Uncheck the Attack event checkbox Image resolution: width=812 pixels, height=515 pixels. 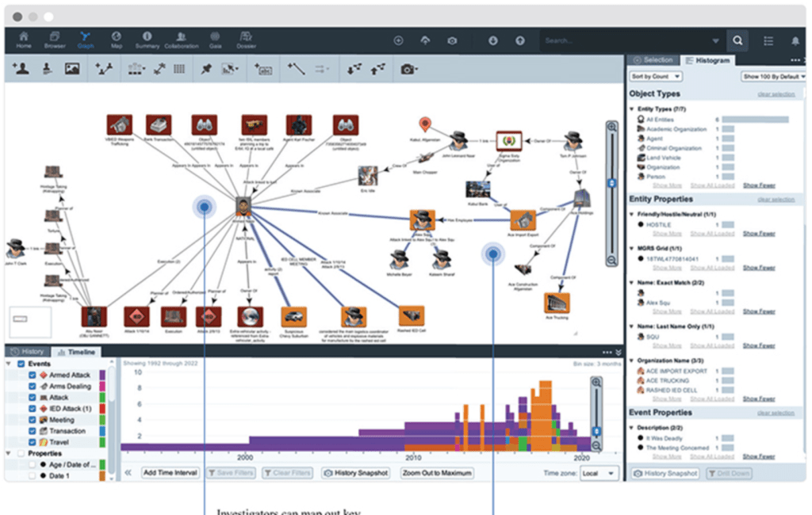(x=33, y=398)
